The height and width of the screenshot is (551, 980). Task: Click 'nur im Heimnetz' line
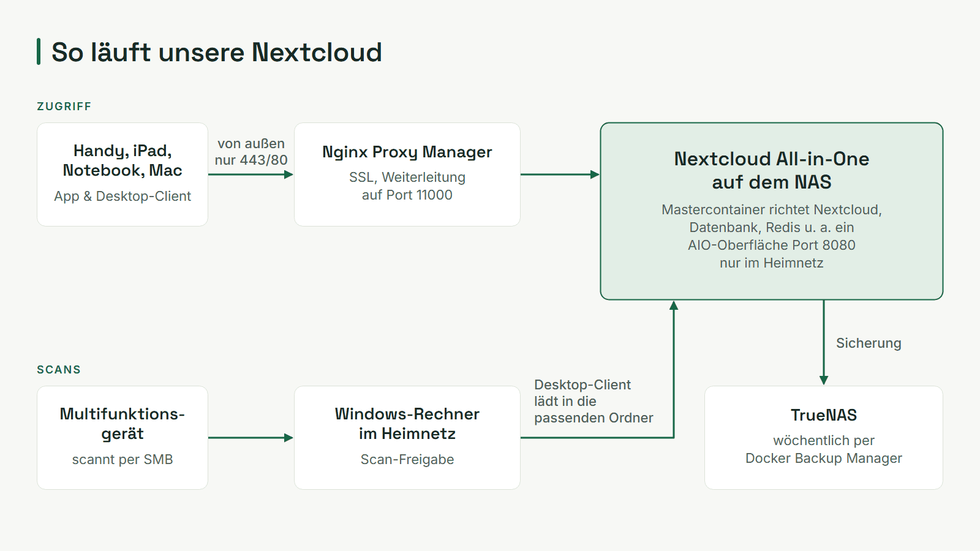click(772, 263)
